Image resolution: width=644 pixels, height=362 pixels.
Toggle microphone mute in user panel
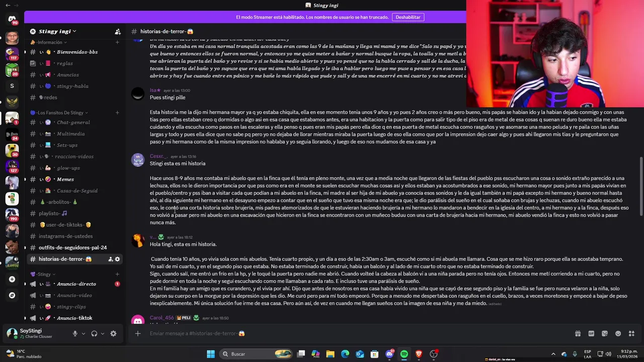click(75, 333)
